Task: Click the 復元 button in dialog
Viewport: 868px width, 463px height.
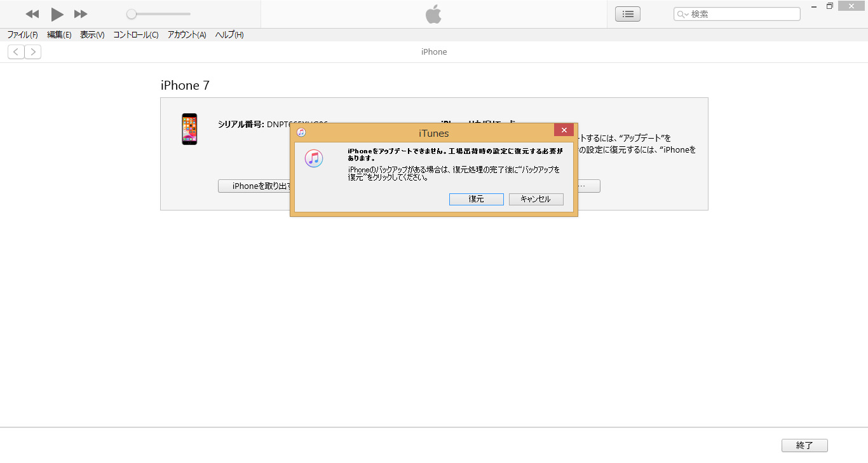Action: (x=477, y=199)
